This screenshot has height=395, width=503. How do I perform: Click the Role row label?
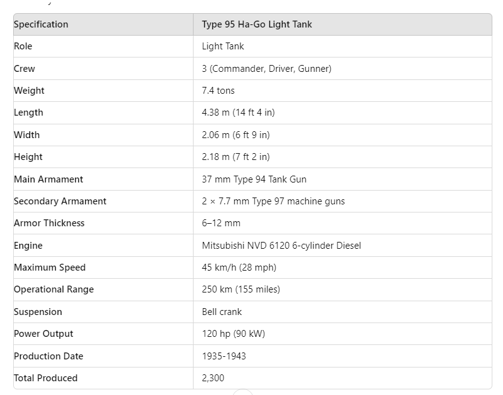23,46
